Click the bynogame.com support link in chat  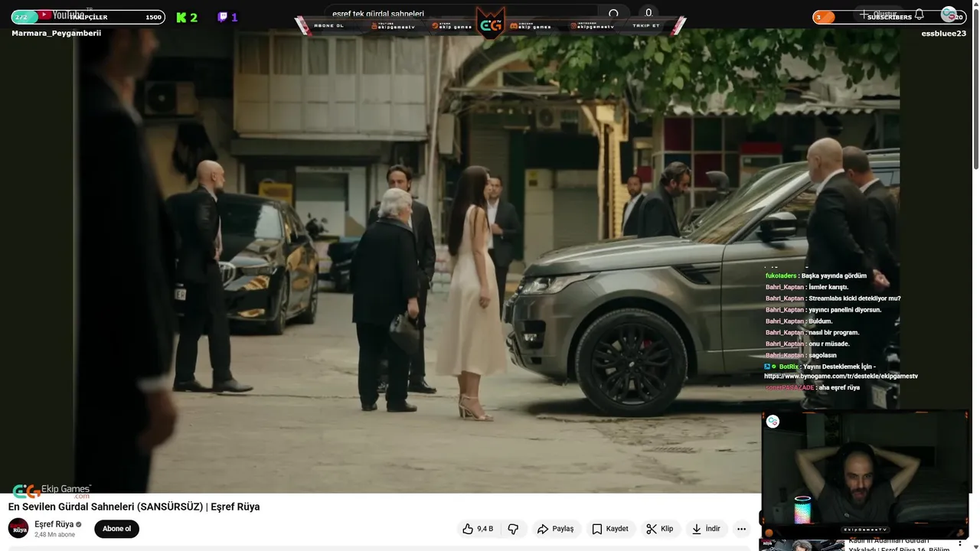point(841,377)
